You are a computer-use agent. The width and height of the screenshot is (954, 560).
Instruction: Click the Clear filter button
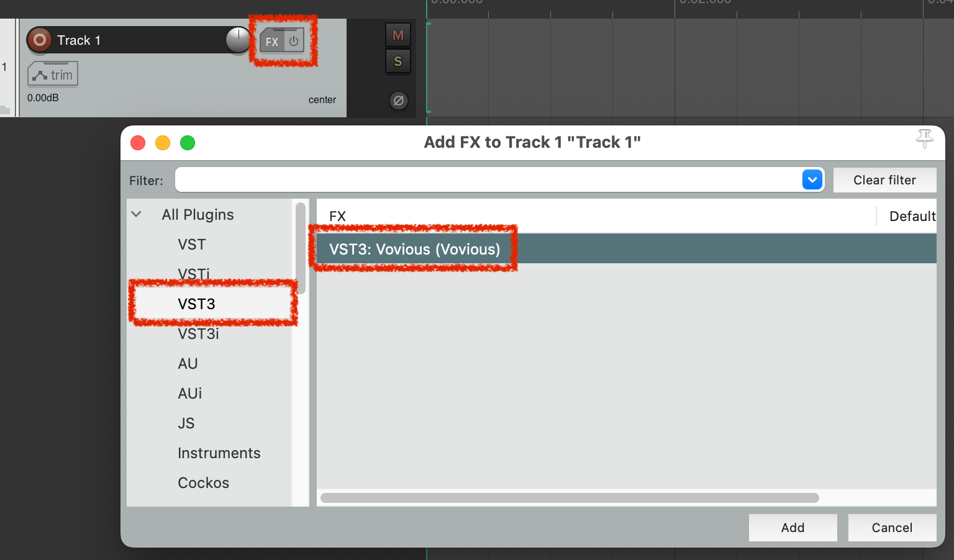884,180
